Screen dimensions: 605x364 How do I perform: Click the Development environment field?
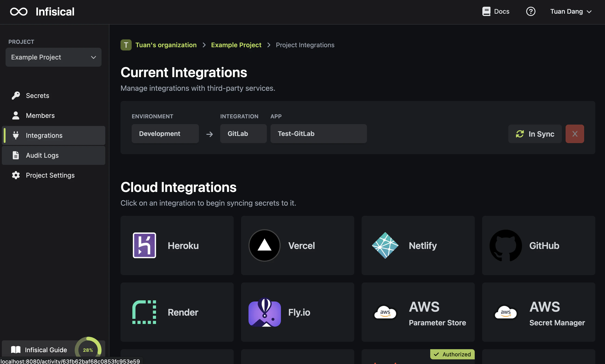165,133
